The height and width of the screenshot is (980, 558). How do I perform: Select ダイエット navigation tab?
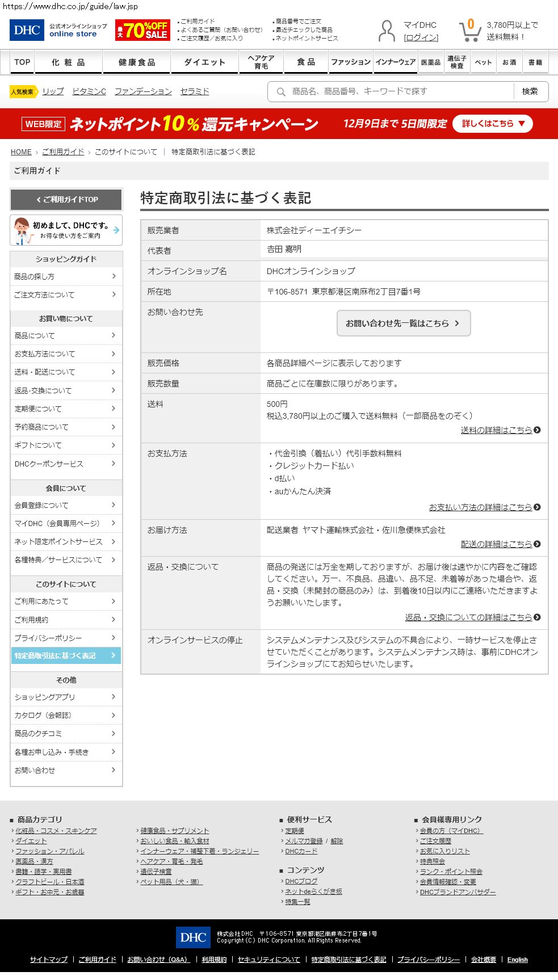(x=204, y=62)
